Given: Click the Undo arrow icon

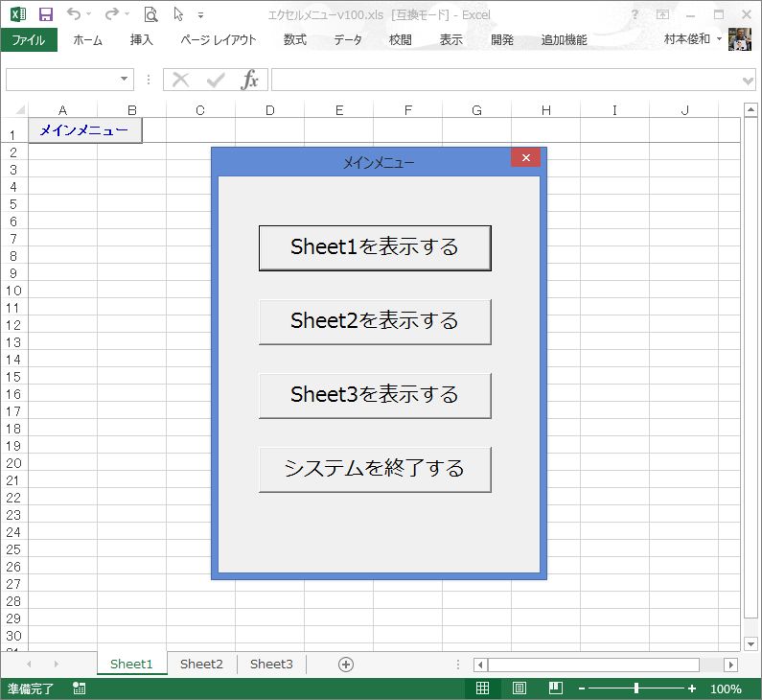Looking at the screenshot, I should (x=74, y=14).
